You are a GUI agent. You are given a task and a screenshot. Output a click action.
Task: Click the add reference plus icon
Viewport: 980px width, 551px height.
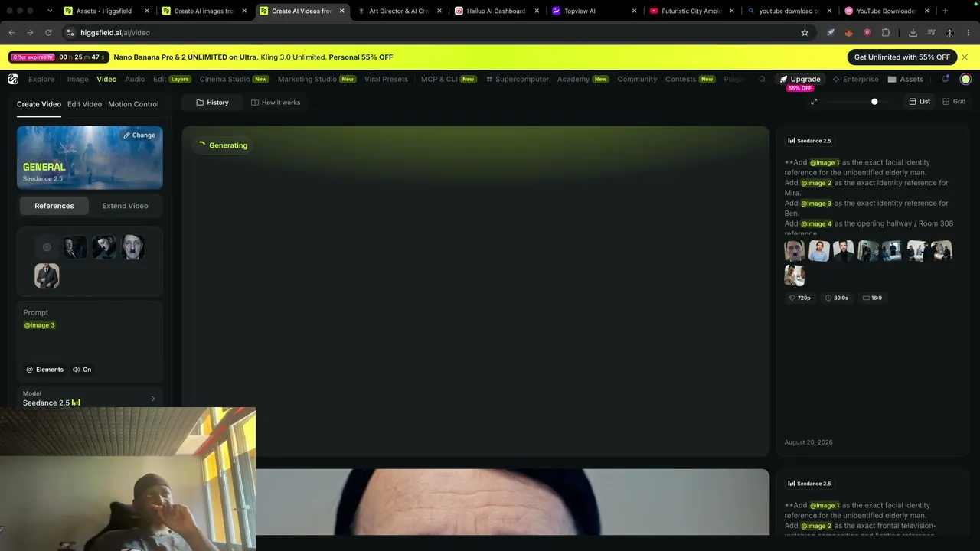[x=47, y=247]
